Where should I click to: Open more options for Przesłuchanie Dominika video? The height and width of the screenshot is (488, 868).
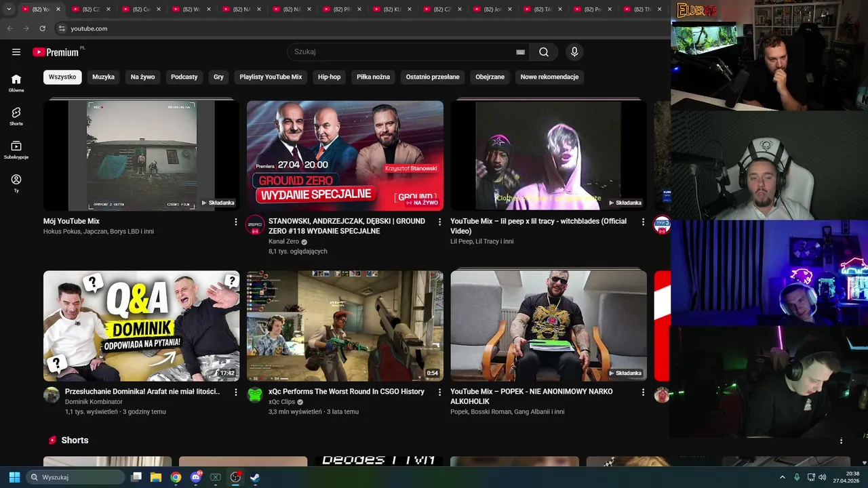pos(236,392)
